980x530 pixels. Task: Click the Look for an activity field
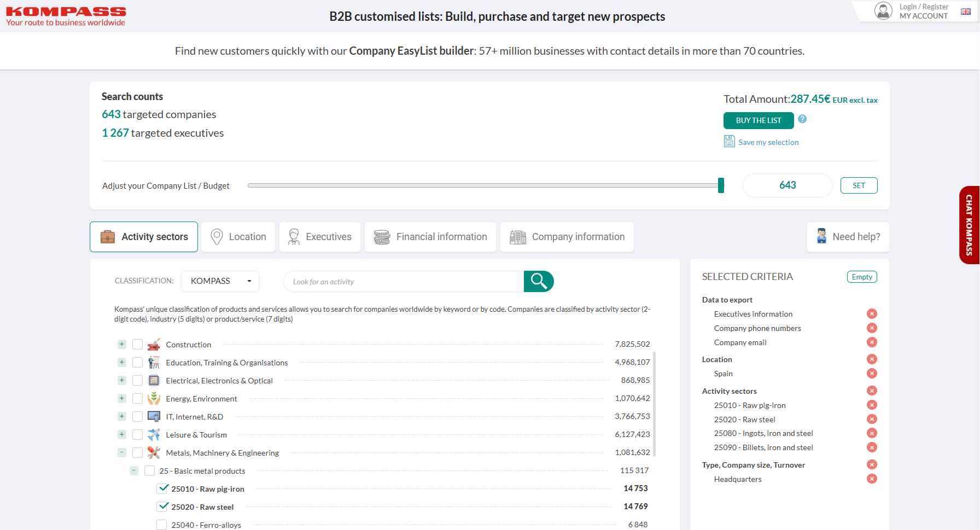404,282
